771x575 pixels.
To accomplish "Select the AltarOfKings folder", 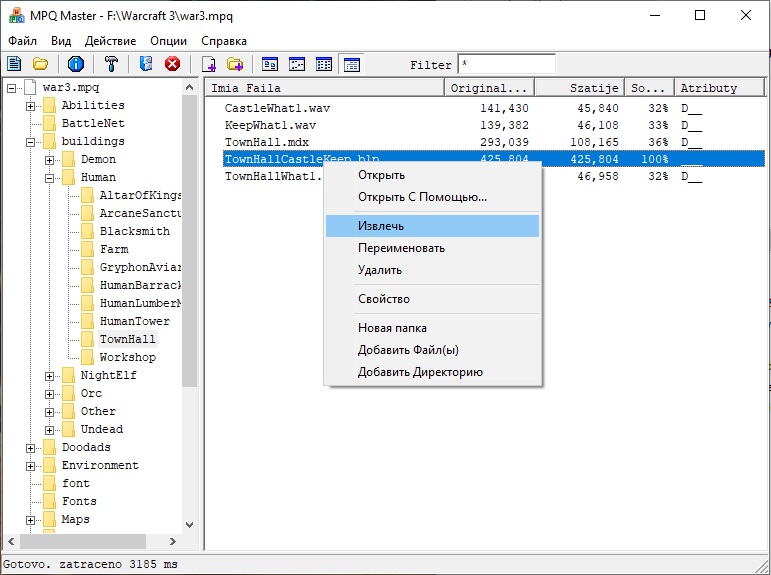I will (x=140, y=195).
